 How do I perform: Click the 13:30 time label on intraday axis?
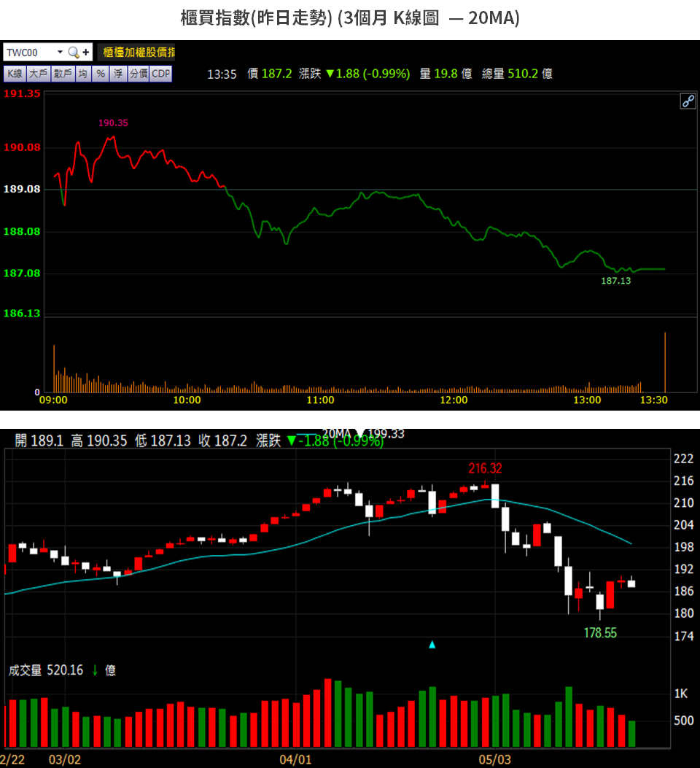[x=654, y=400]
